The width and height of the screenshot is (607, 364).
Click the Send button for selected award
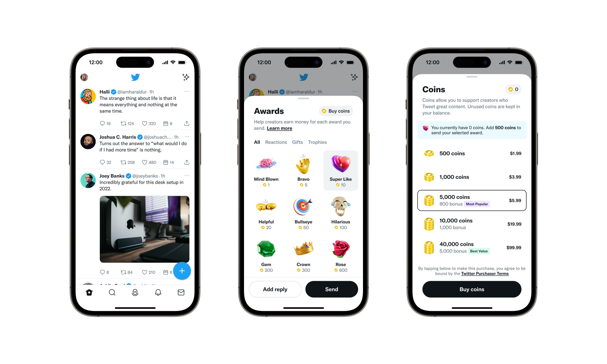point(331,288)
